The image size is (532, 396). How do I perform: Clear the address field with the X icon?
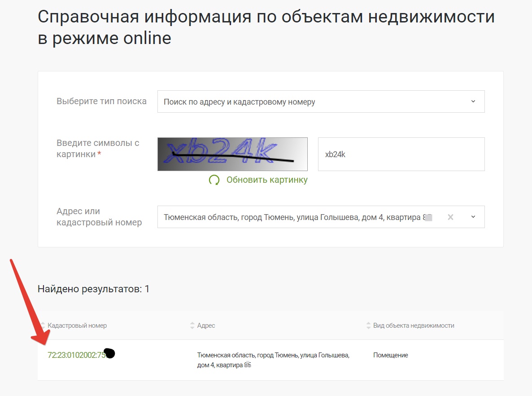[x=450, y=217]
